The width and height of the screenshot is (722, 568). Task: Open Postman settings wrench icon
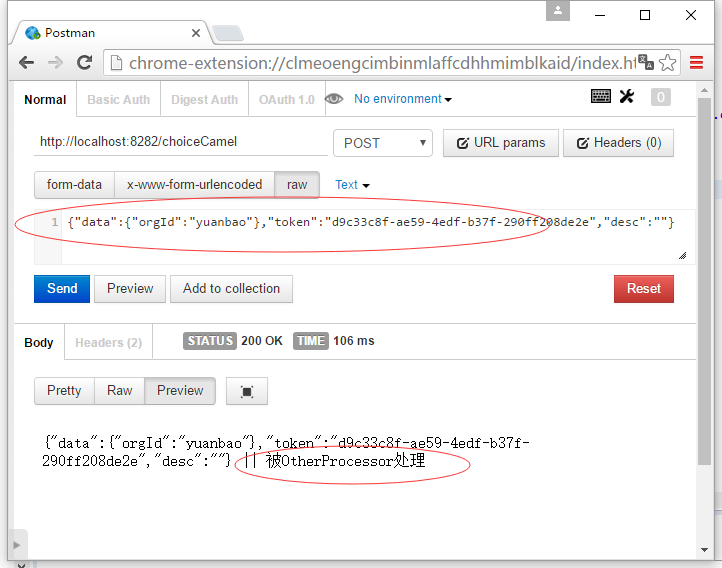click(627, 97)
